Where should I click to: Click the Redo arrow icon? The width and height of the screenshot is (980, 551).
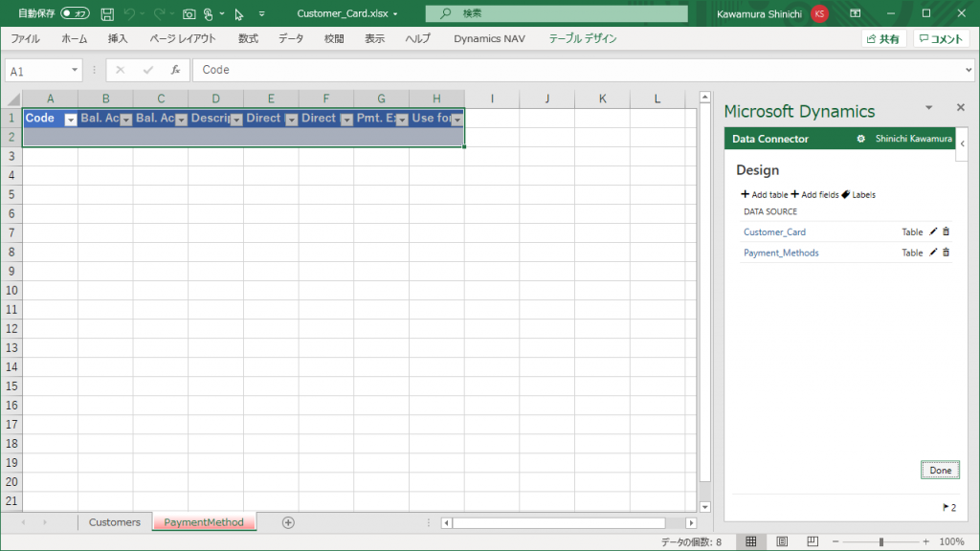tap(160, 13)
